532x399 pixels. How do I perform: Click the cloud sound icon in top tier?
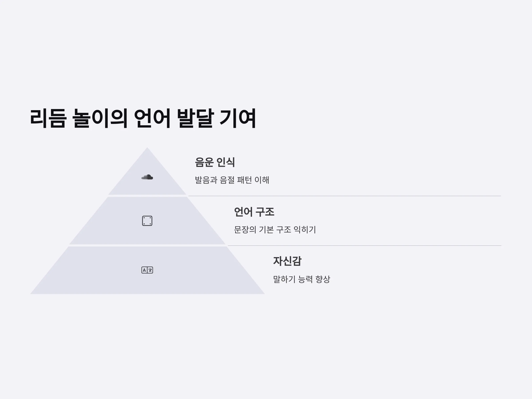[147, 177]
